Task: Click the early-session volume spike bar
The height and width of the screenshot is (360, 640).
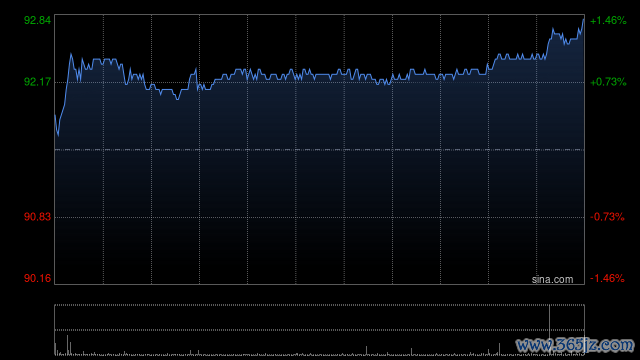Action: click(67, 344)
